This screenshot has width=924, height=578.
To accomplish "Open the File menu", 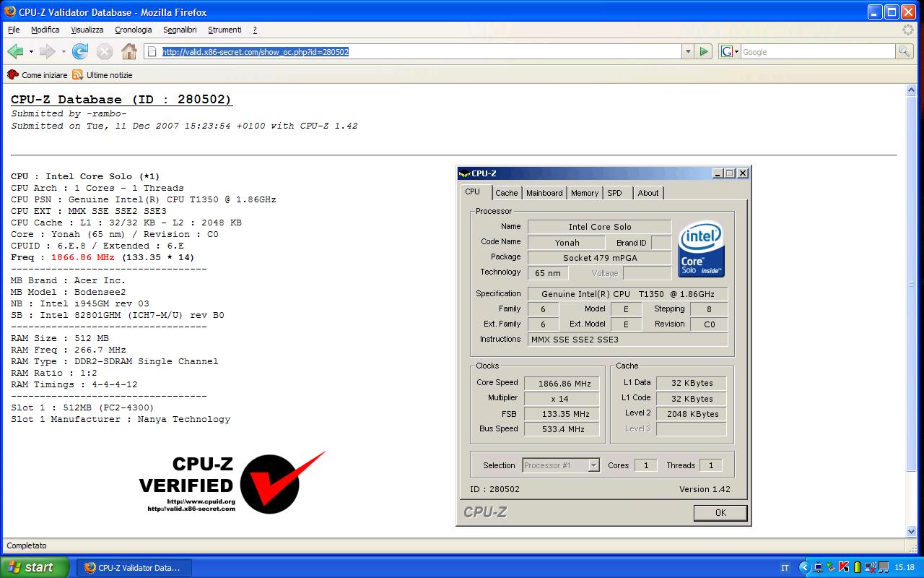I will pos(14,30).
